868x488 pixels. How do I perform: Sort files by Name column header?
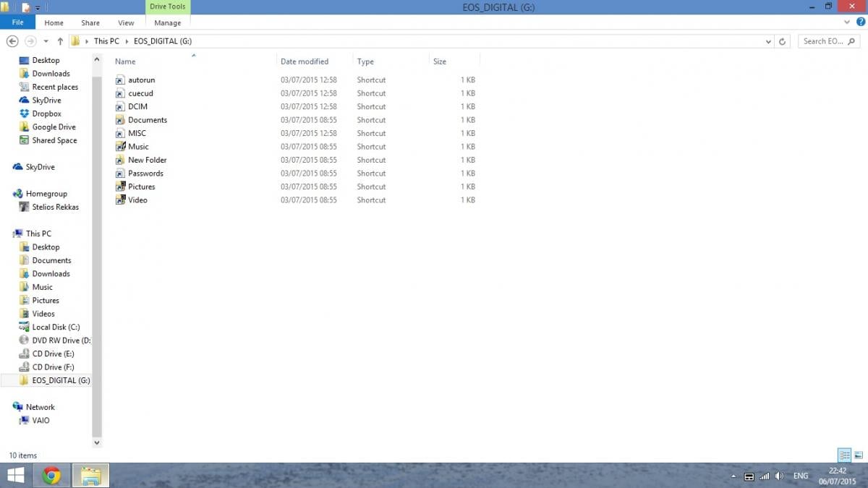tap(125, 61)
